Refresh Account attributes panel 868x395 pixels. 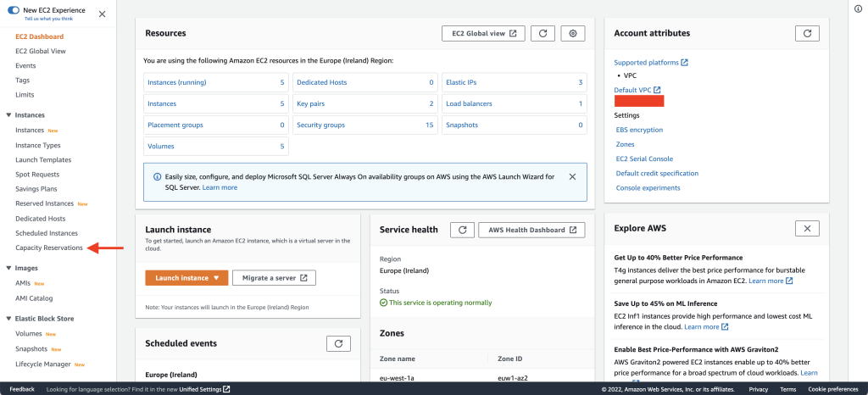(807, 33)
